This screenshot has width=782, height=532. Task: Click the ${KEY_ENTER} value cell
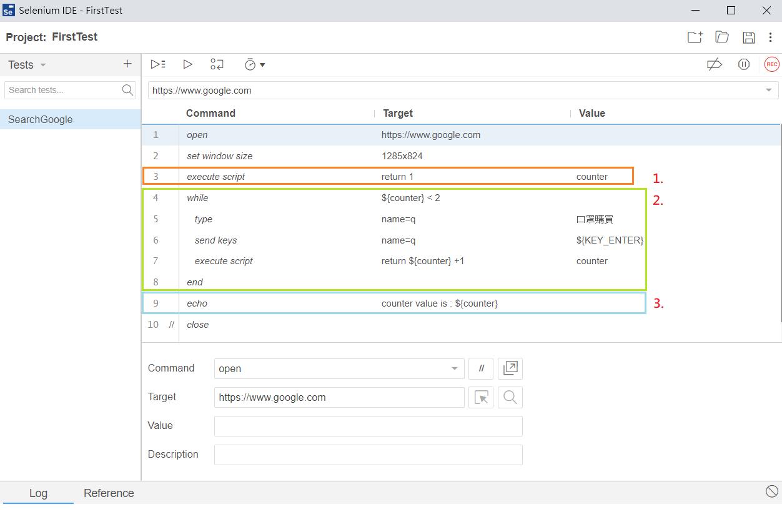point(610,240)
